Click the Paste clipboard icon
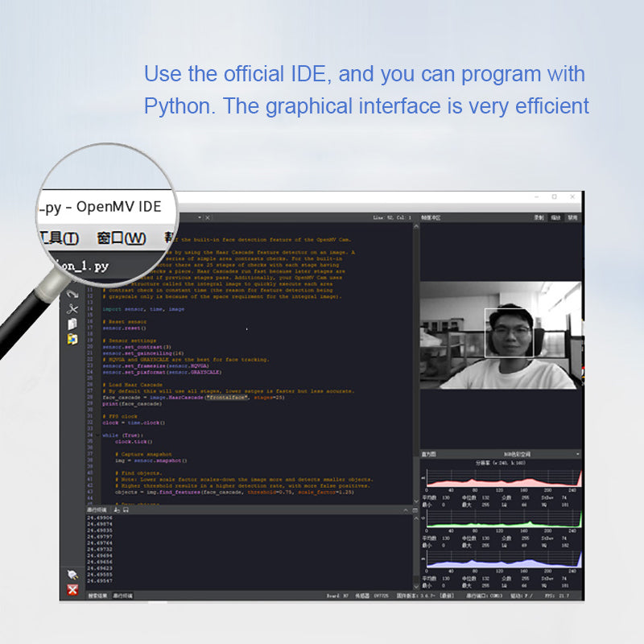The width and height of the screenshot is (644, 644). 72,338
